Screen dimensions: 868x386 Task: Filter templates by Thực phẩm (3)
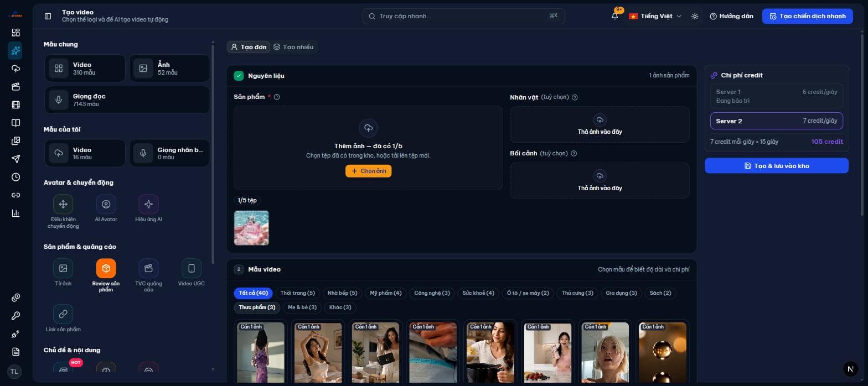pyautogui.click(x=257, y=307)
